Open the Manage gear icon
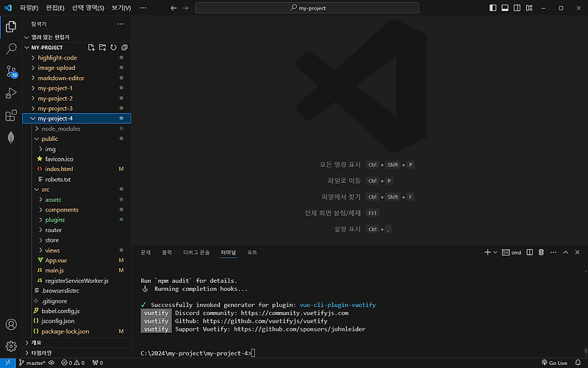The width and height of the screenshot is (588, 368). pos(11,346)
